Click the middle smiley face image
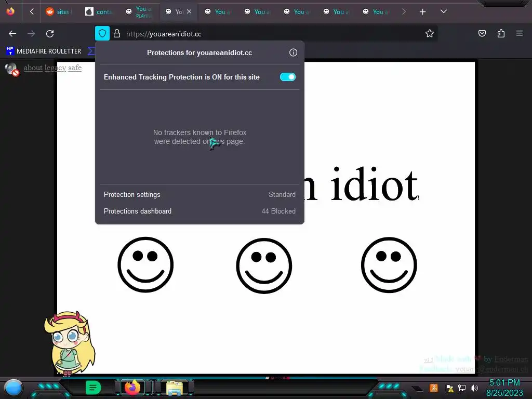Image resolution: width=532 pixels, height=399 pixels. coord(264,265)
